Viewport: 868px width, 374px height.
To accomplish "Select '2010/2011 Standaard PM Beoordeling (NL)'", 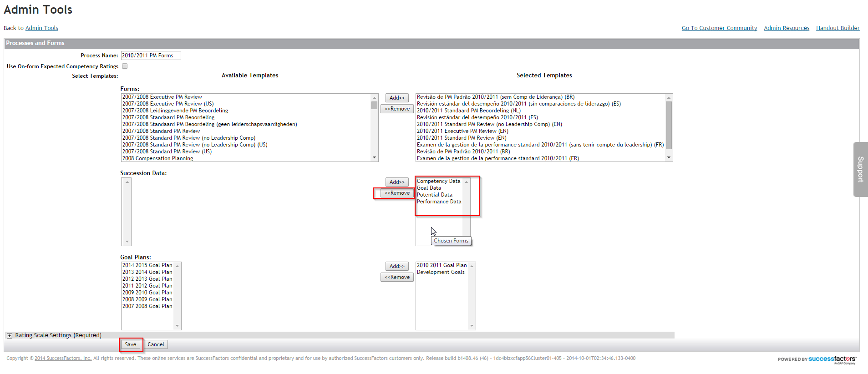I will [x=541, y=111].
